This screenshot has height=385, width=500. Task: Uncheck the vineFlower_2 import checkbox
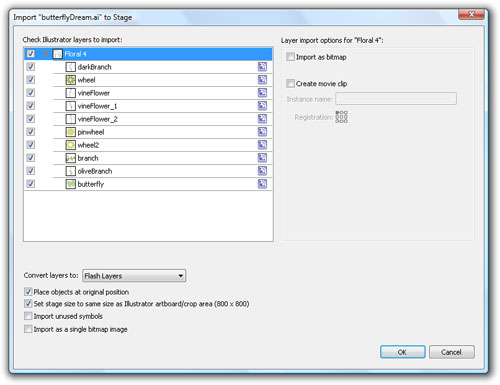tap(31, 119)
